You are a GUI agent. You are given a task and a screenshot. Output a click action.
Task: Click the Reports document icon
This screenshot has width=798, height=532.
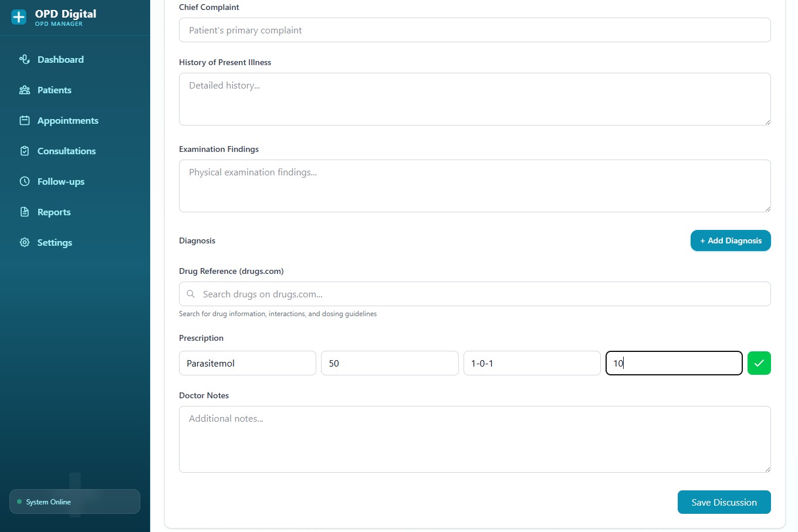point(25,212)
